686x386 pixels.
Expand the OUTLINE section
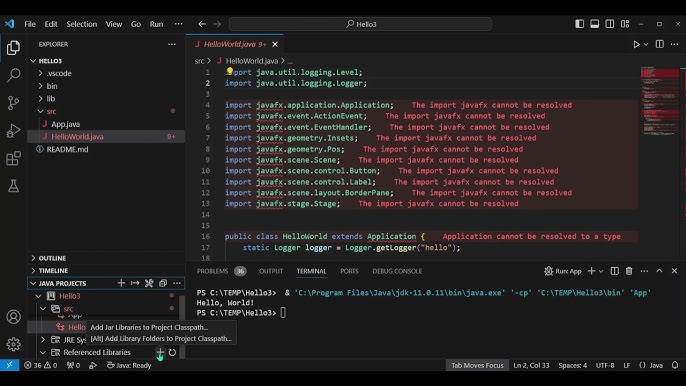pos(52,258)
